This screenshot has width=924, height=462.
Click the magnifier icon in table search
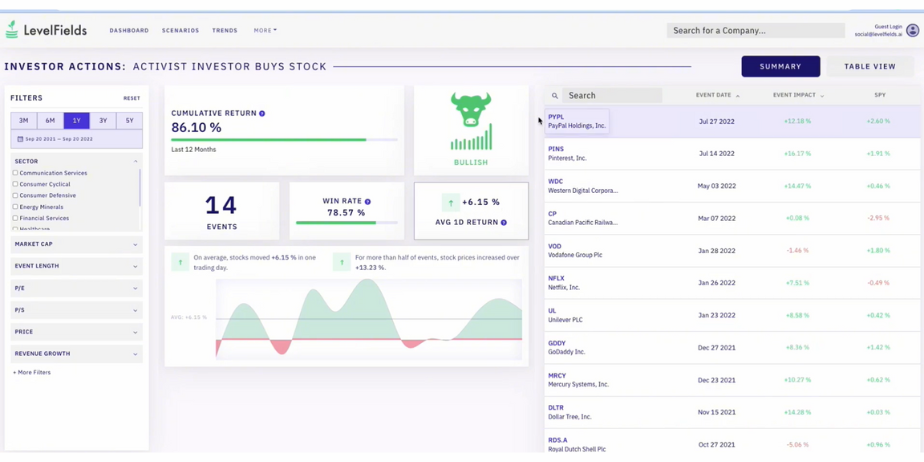tap(555, 95)
